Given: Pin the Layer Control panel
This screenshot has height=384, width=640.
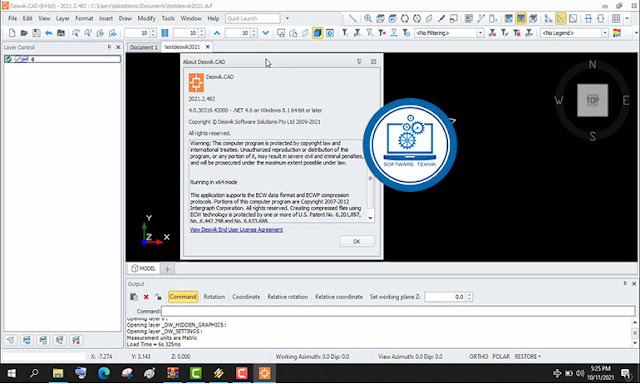Looking at the screenshot, I should [x=109, y=47].
